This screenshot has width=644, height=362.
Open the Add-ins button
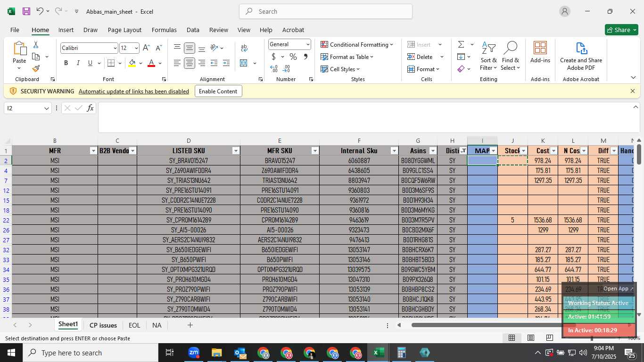[540, 52]
